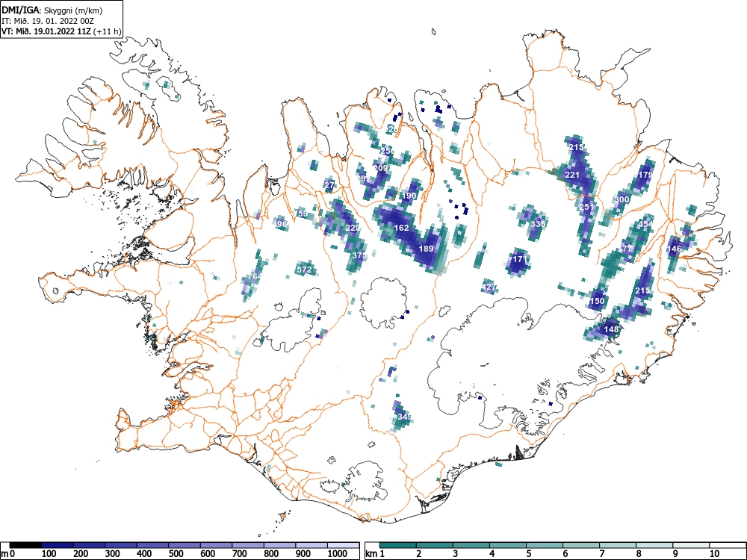
Task: Click the visibility value 150 on the map
Action: (597, 301)
